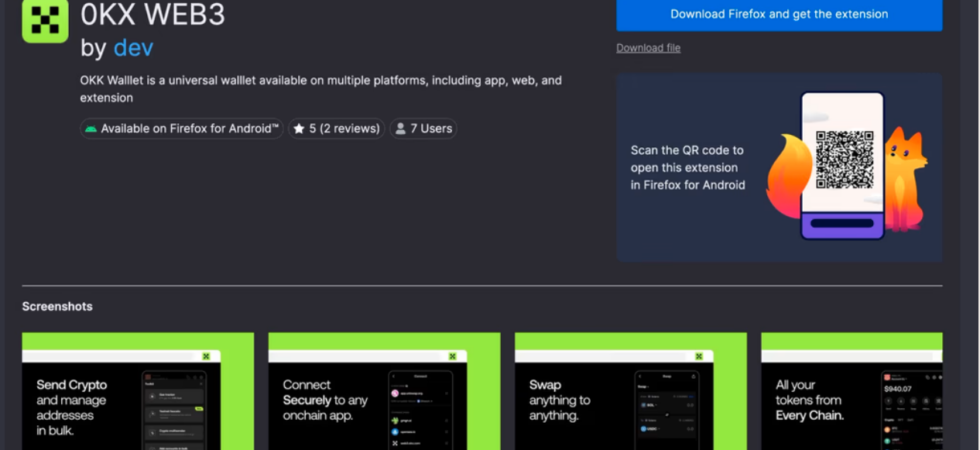Open the Swap anything to anything screenshot
Image resolution: width=980 pixels, height=450 pixels.
[x=631, y=391]
